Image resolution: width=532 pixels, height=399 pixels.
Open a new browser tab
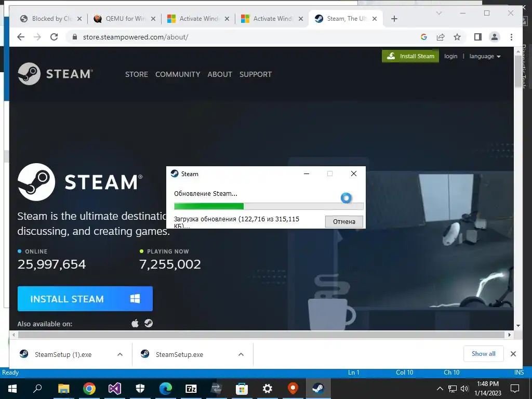tap(394, 19)
